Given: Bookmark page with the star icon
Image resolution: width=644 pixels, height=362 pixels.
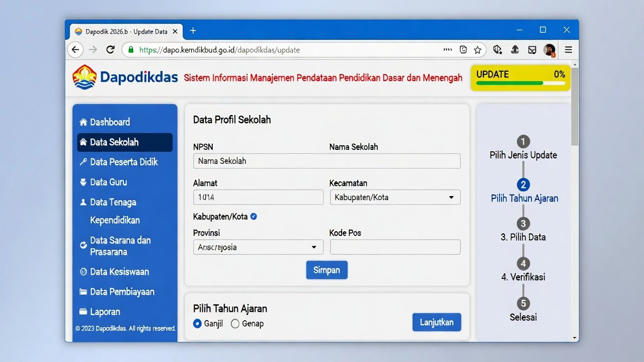Looking at the screenshot, I should coord(477,50).
